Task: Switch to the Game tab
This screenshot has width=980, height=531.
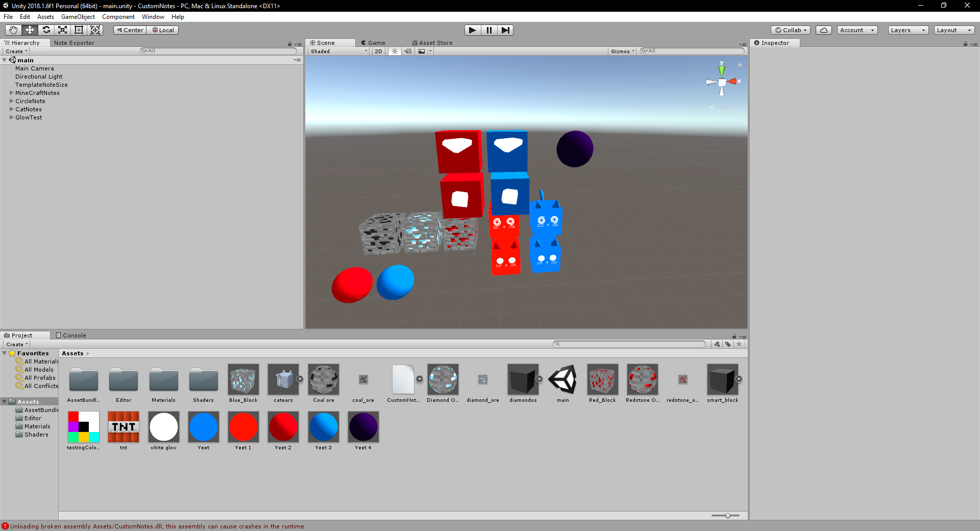Action: pos(373,42)
